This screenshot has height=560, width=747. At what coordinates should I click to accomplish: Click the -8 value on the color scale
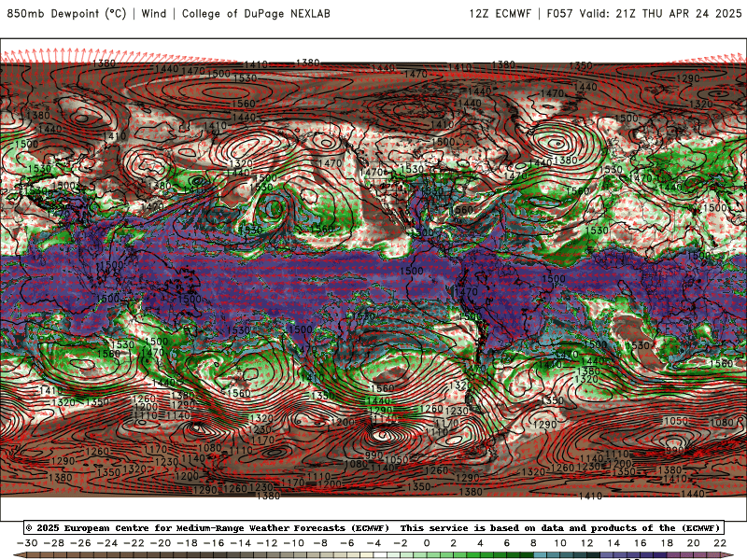320,543
